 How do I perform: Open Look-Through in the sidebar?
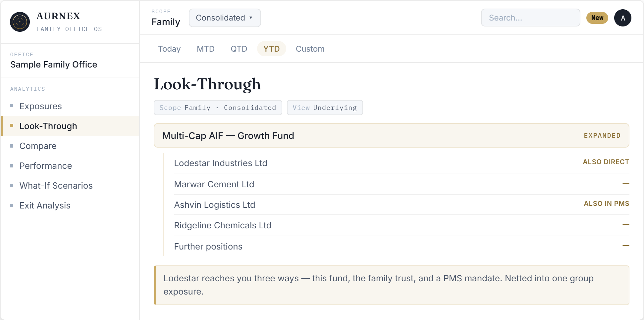point(70,126)
